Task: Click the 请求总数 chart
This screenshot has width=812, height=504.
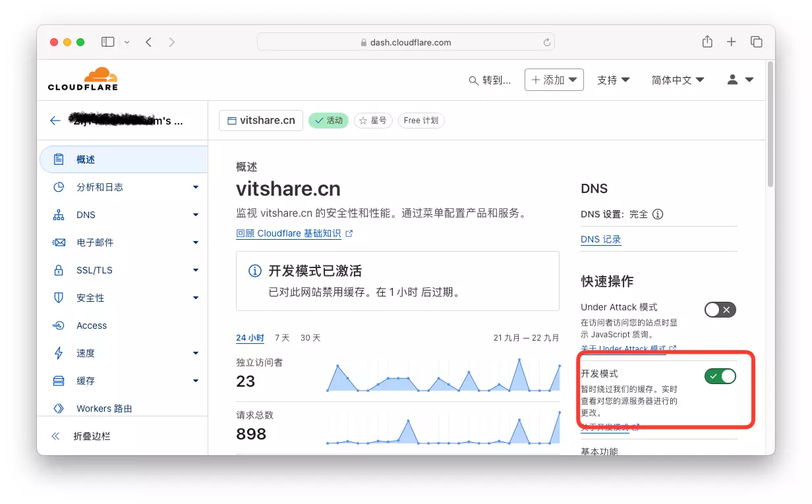Action: (x=443, y=429)
